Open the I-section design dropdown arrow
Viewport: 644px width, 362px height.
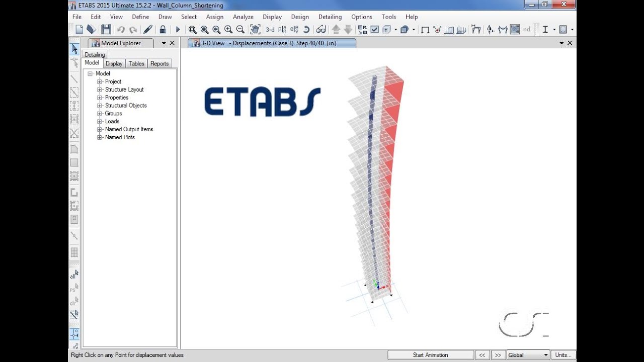(554, 30)
